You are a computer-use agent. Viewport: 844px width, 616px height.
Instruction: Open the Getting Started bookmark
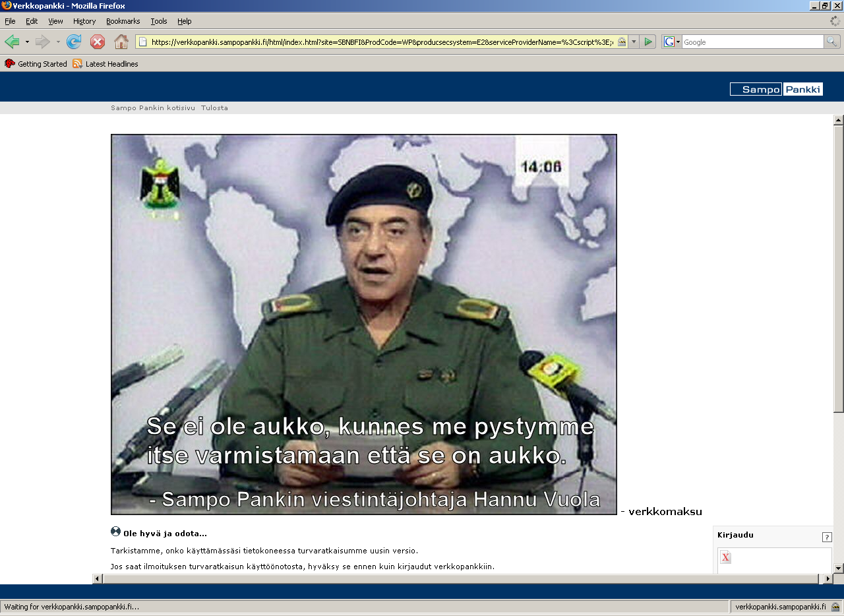point(36,64)
